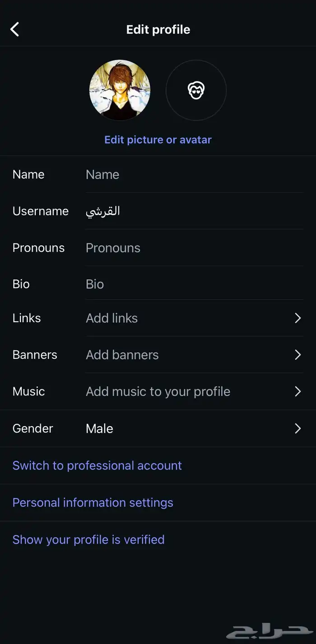Tap Show your profile is verified

point(88,540)
